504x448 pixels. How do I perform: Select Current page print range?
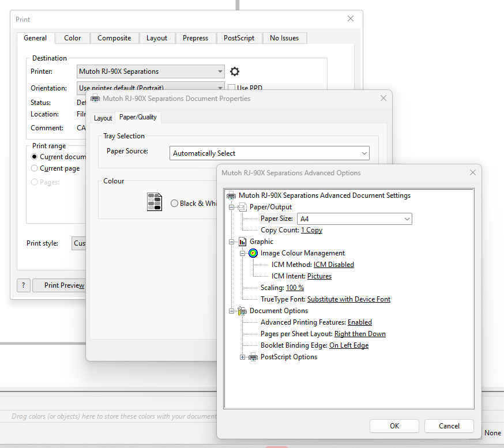click(35, 168)
